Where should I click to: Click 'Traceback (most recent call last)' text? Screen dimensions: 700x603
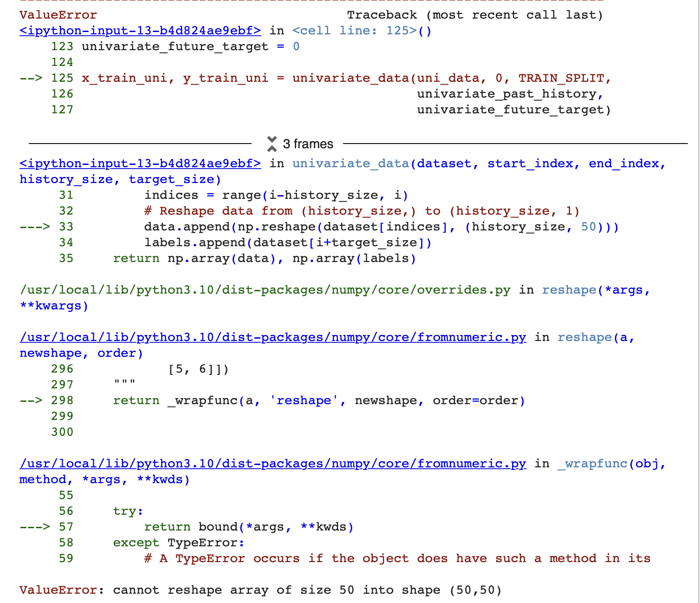click(475, 15)
